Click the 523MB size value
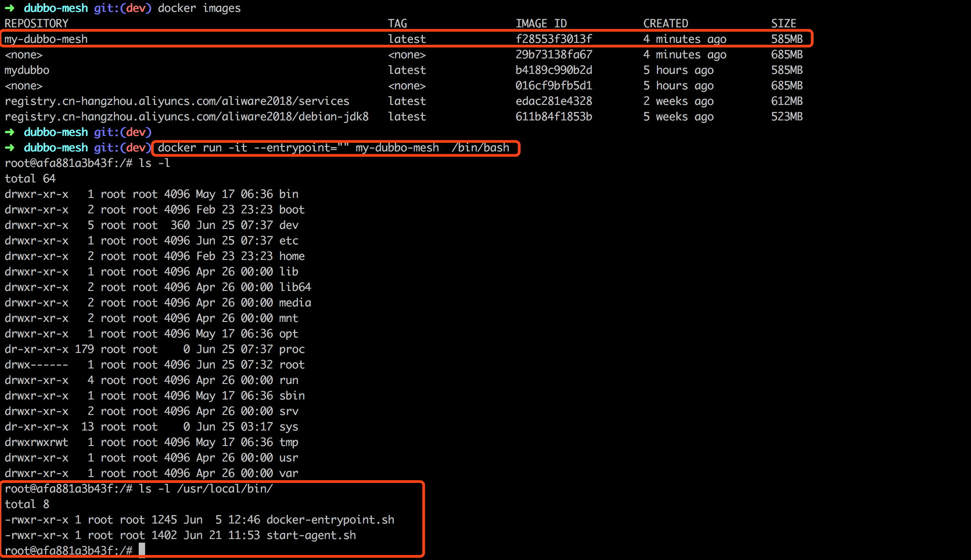 click(x=787, y=117)
